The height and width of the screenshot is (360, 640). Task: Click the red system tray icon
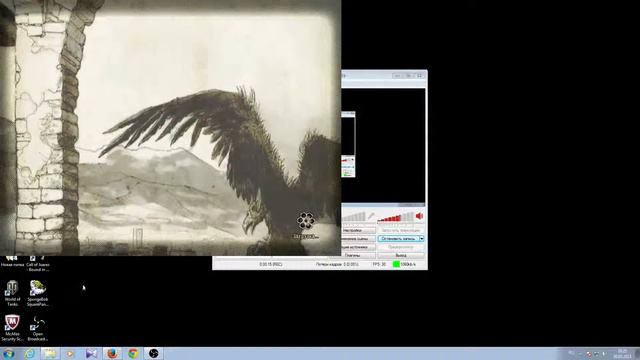(589, 354)
